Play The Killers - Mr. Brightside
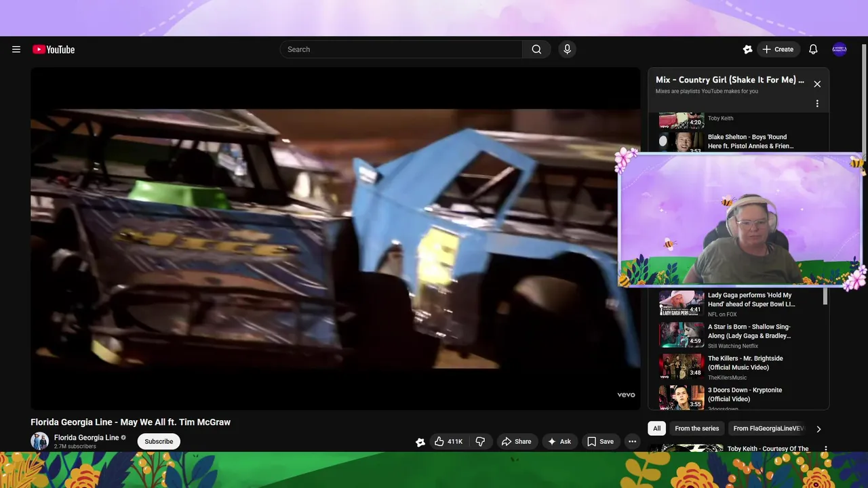The width and height of the screenshot is (868, 488). (x=745, y=363)
